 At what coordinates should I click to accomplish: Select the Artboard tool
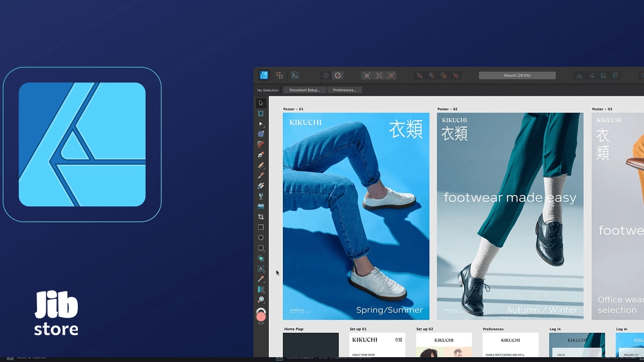point(261,113)
